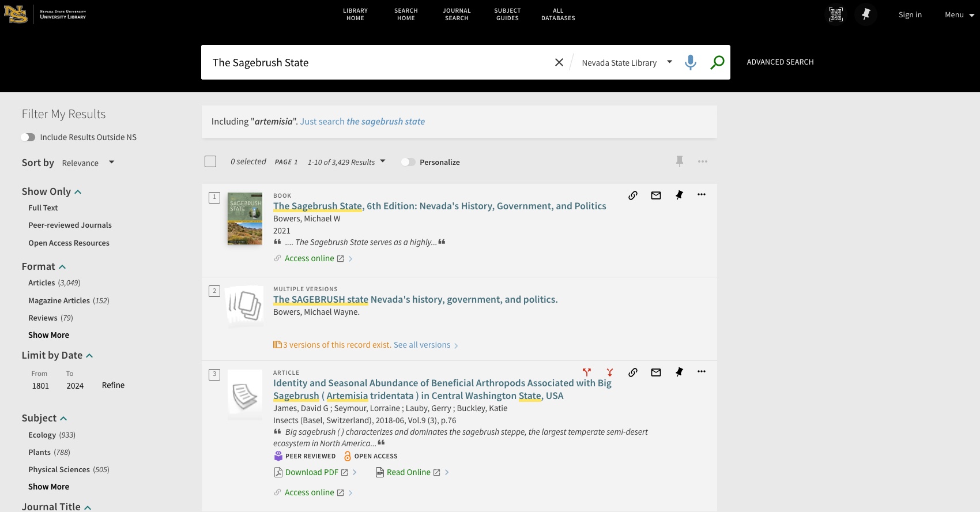Email the Sagebrush State 6th Edition record

656,195
